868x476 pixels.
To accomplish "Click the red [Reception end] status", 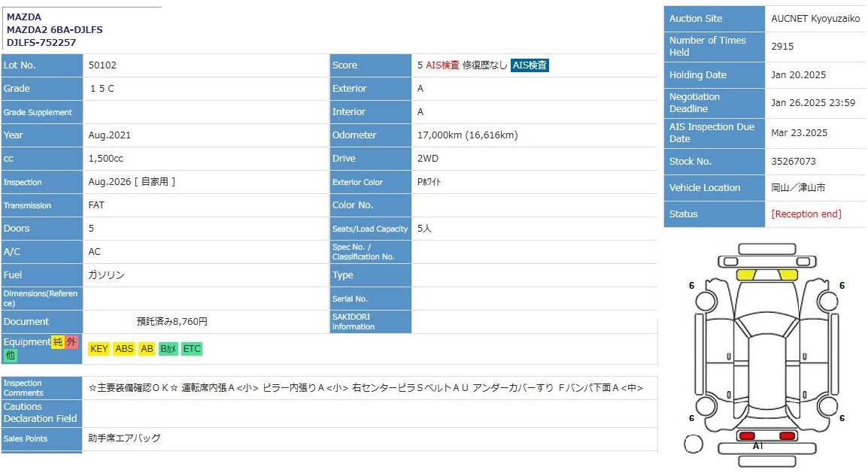I will point(806,214).
